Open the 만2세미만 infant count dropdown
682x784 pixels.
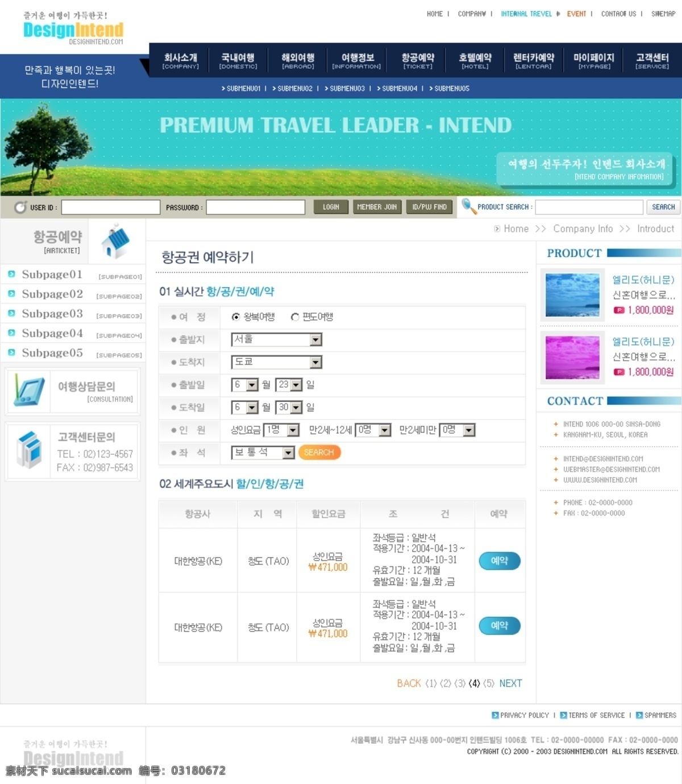pos(457,430)
